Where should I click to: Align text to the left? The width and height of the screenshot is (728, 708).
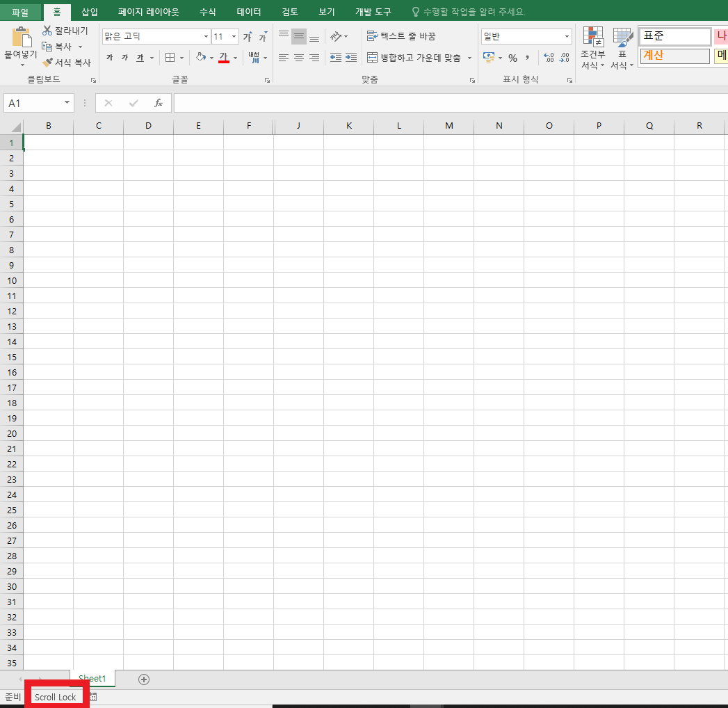[x=284, y=58]
